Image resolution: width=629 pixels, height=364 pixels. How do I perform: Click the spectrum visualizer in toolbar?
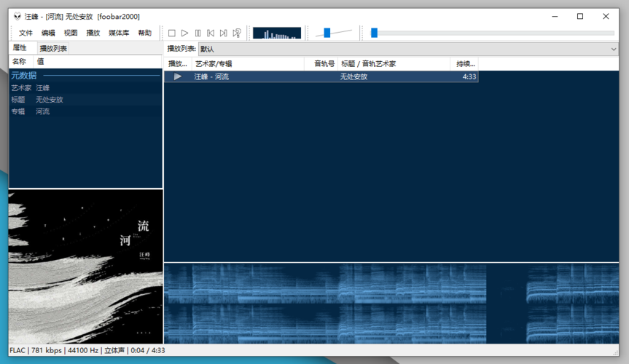click(277, 33)
